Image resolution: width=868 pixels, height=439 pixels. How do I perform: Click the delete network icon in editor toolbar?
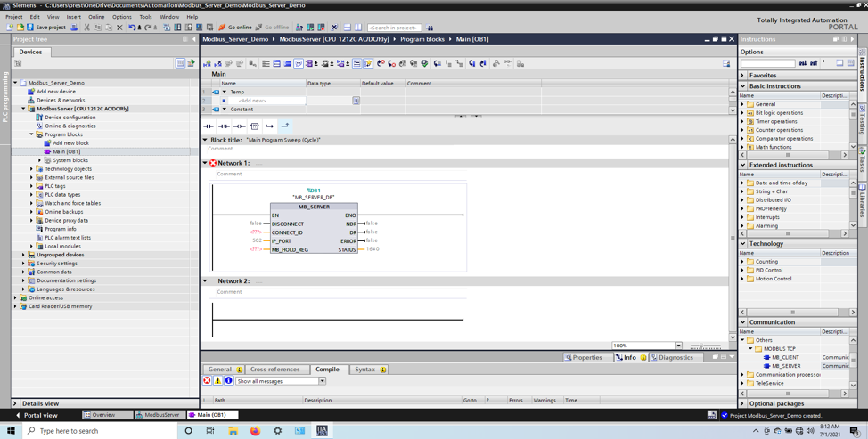point(218,63)
